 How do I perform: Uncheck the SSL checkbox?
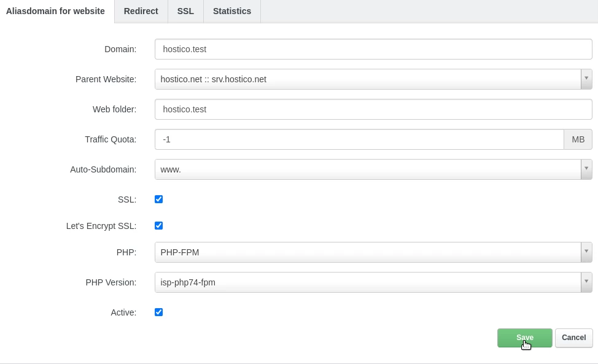158,199
